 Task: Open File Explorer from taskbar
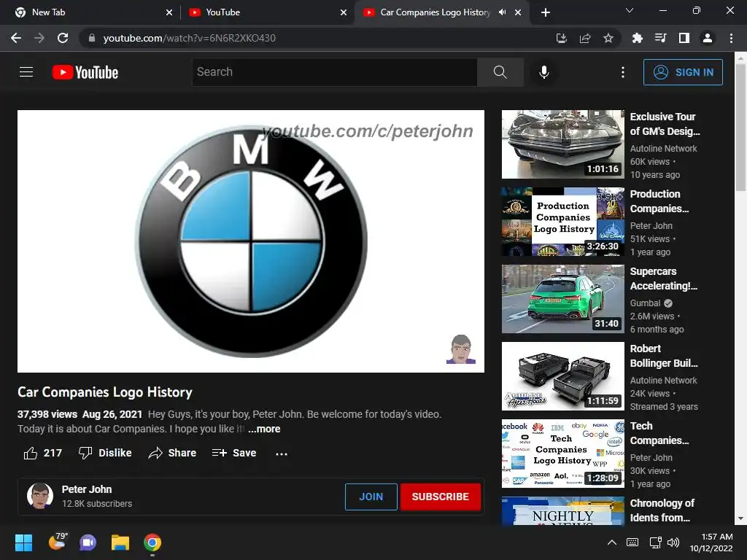point(120,542)
